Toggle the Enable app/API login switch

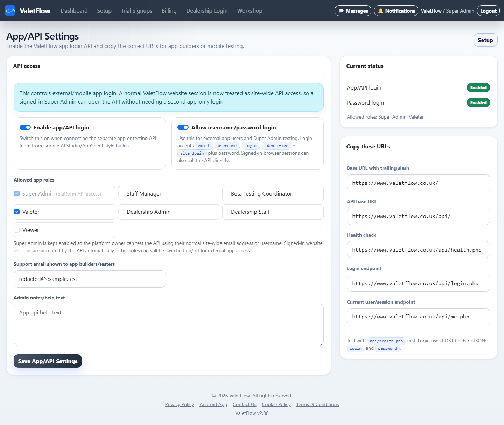click(25, 127)
